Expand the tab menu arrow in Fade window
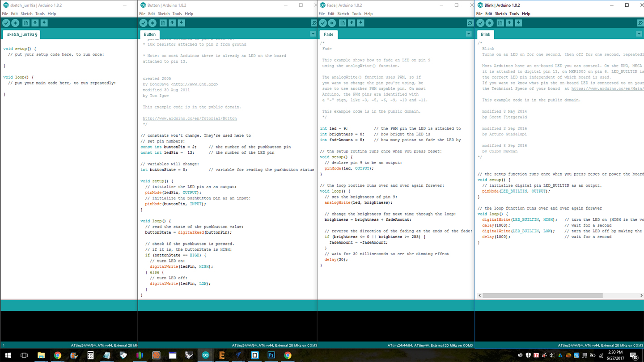 point(469,34)
